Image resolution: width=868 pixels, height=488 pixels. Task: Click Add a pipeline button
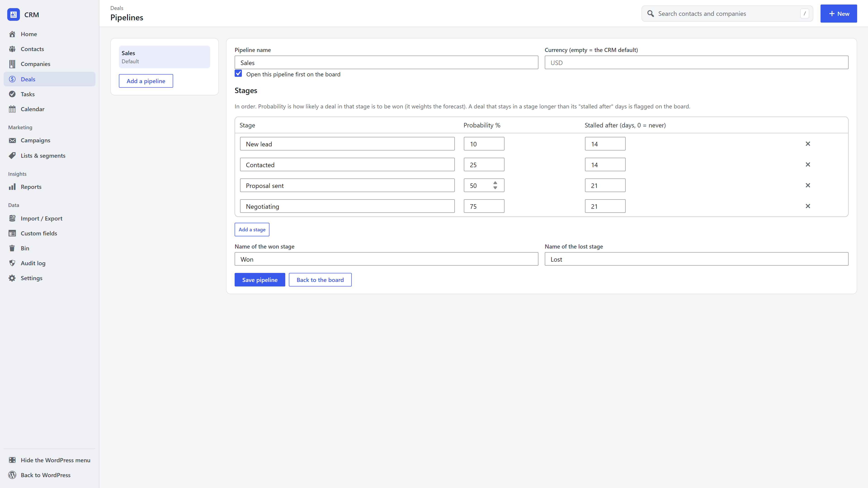pyautogui.click(x=146, y=81)
